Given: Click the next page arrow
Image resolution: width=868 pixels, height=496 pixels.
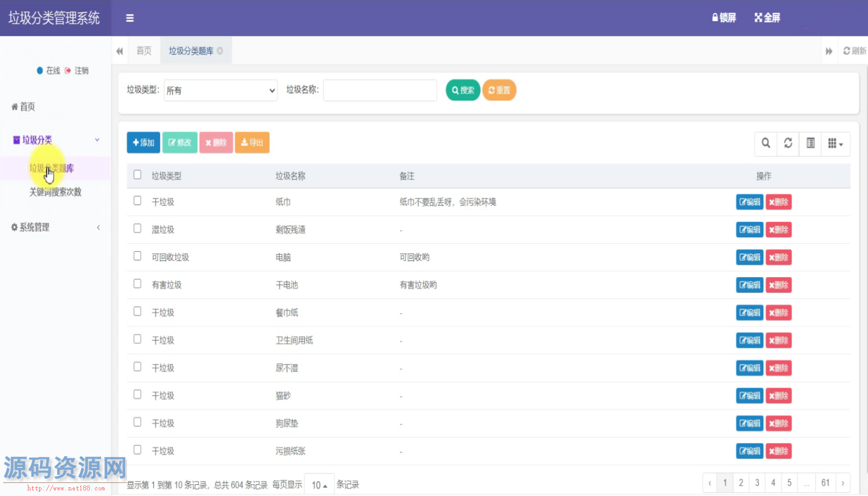Looking at the screenshot, I should 843,482.
